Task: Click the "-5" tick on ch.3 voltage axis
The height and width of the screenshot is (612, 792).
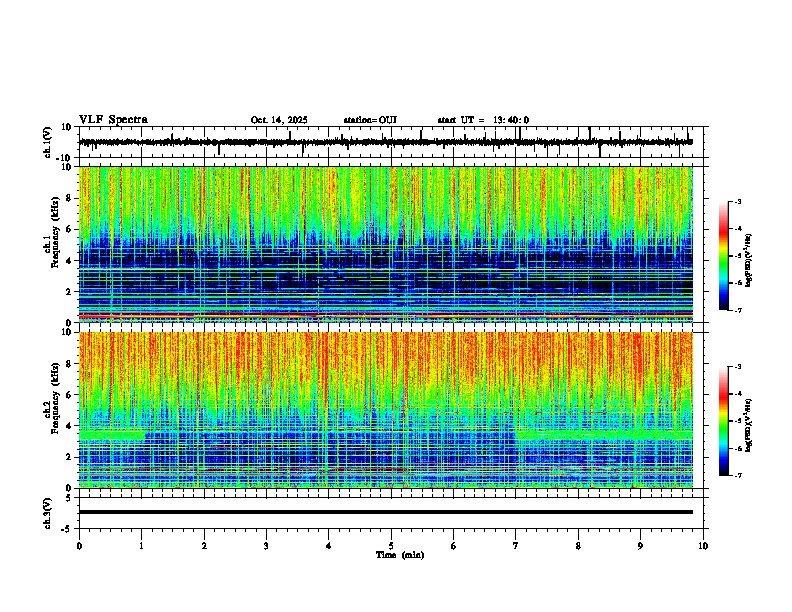Action: (68, 529)
